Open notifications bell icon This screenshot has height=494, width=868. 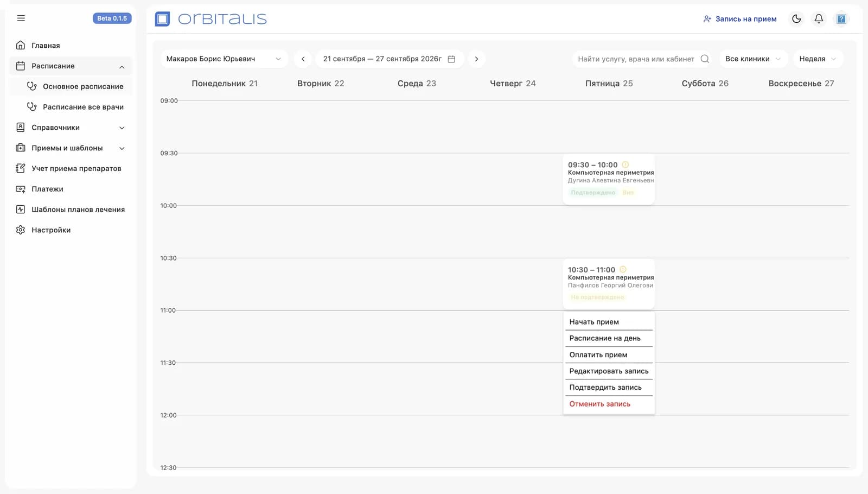click(x=819, y=19)
